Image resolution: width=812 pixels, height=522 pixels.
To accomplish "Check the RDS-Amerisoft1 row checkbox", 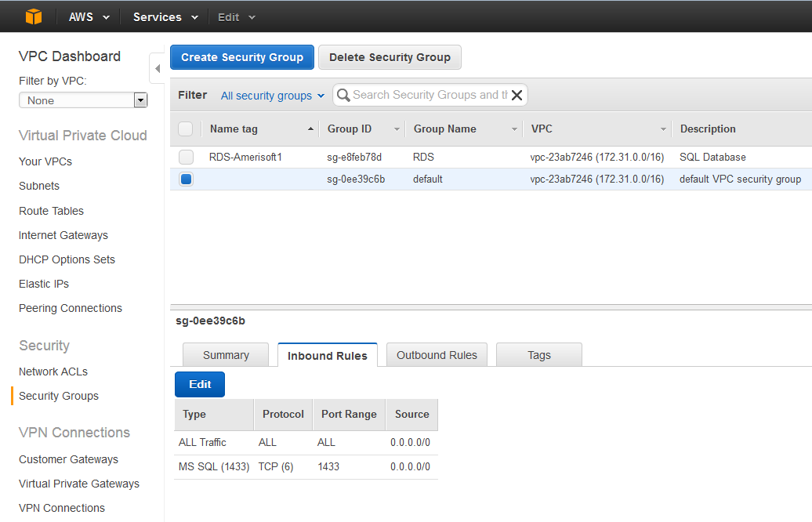I will coord(186,157).
